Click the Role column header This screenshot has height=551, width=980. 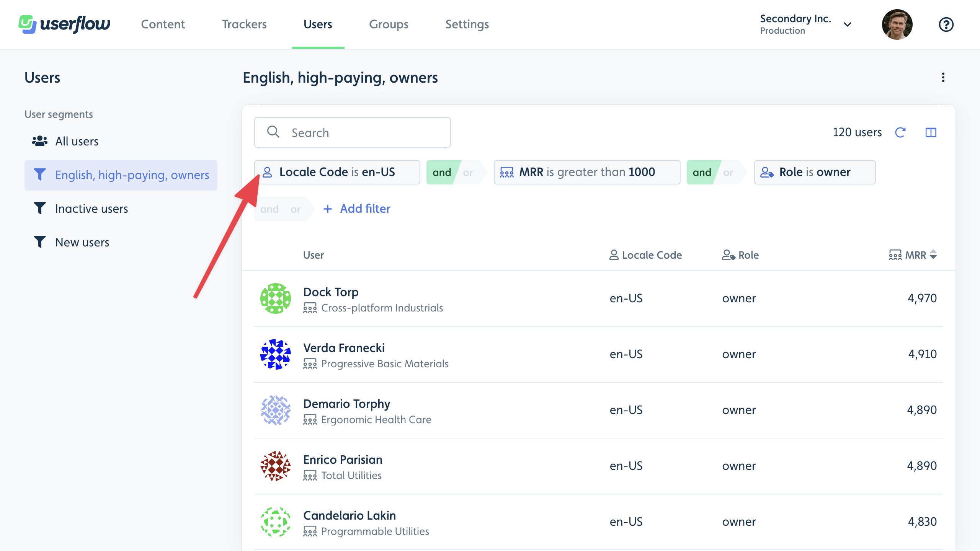tap(740, 255)
